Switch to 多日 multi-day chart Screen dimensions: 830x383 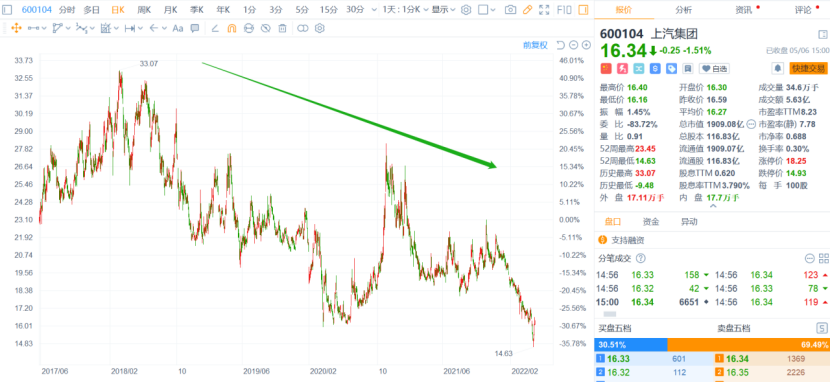pos(92,10)
